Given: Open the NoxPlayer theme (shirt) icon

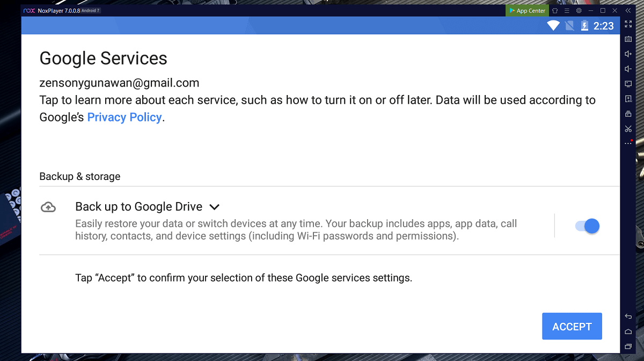Looking at the screenshot, I should coord(555,11).
